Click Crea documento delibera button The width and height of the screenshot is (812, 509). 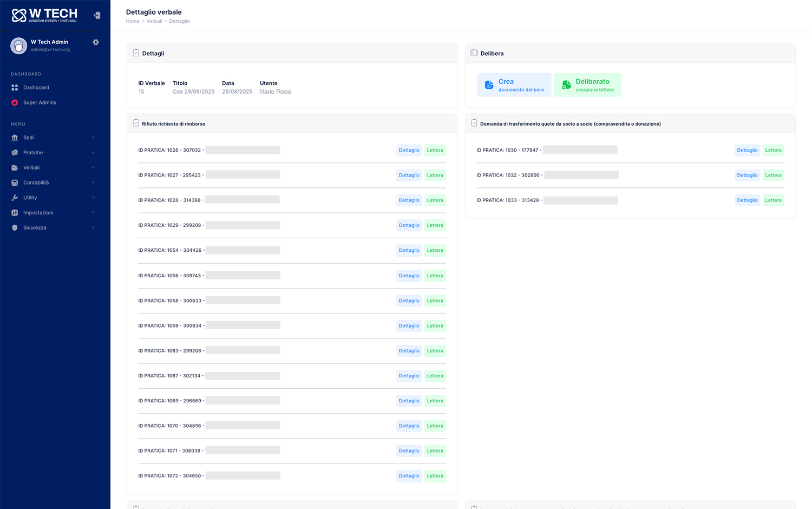[x=514, y=85]
